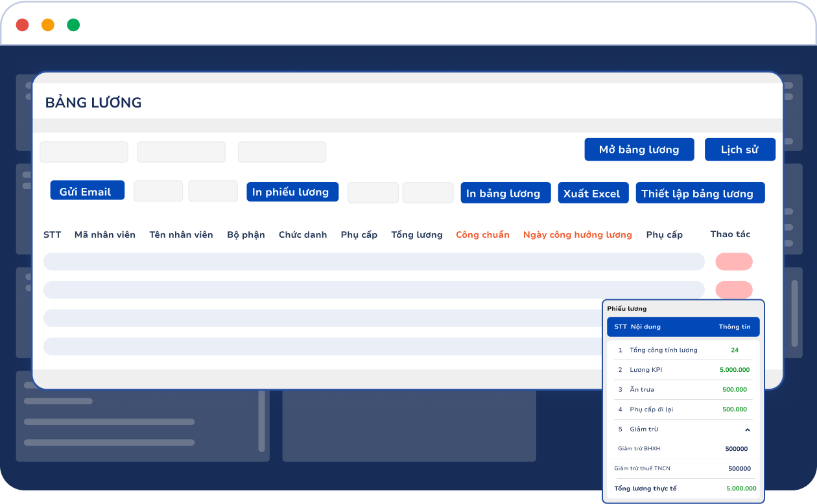
Task: Select the Lương KPI row in payslip
Action: tap(683, 370)
